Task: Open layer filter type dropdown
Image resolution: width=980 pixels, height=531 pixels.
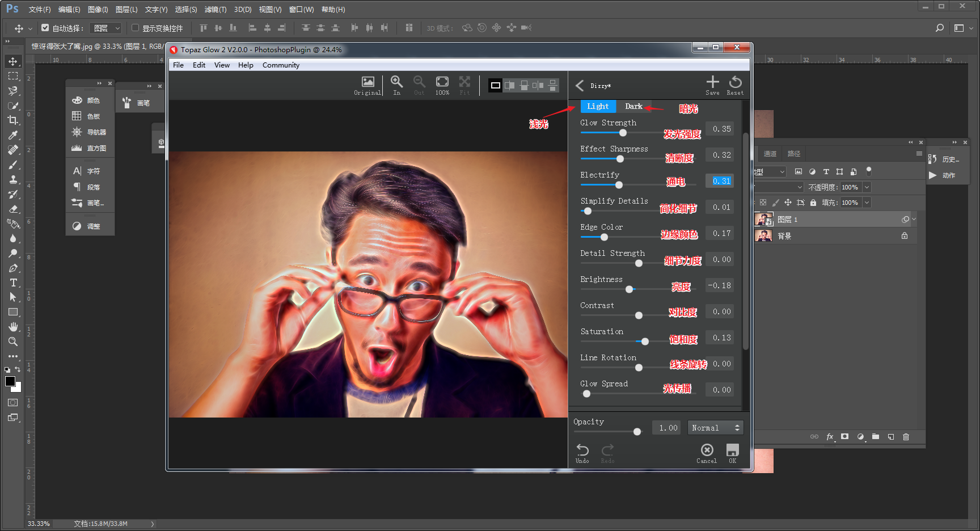Action: (x=771, y=171)
